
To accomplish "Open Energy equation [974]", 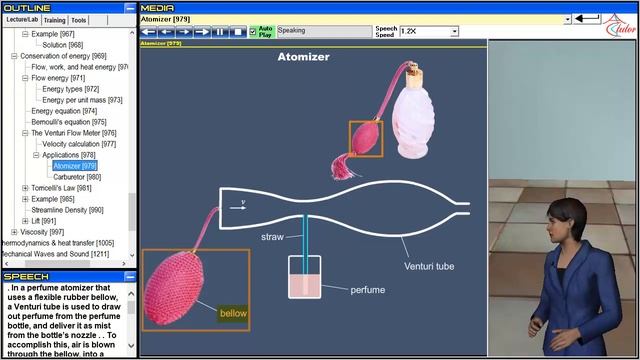I will point(64,111).
